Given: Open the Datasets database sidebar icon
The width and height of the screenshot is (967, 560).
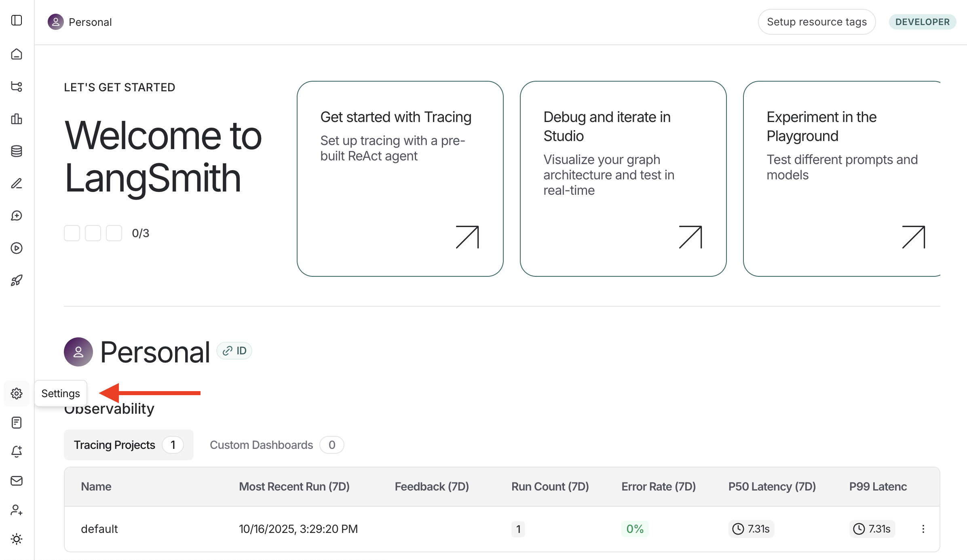Looking at the screenshot, I should (17, 151).
